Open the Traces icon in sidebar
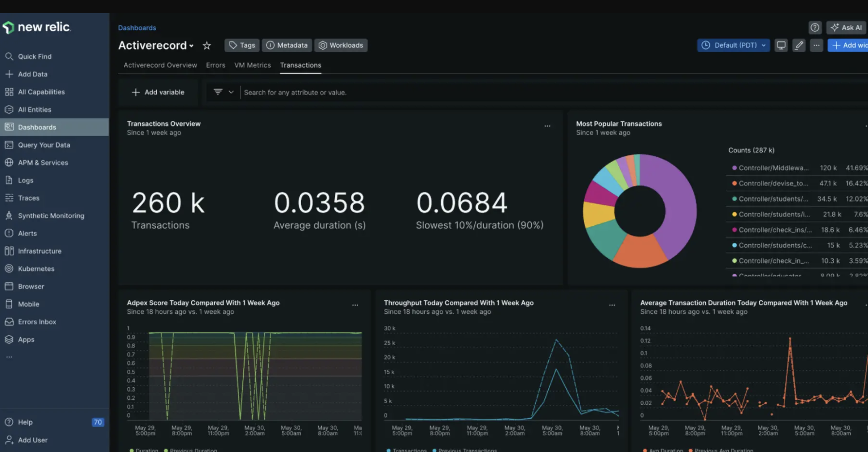 click(9, 198)
